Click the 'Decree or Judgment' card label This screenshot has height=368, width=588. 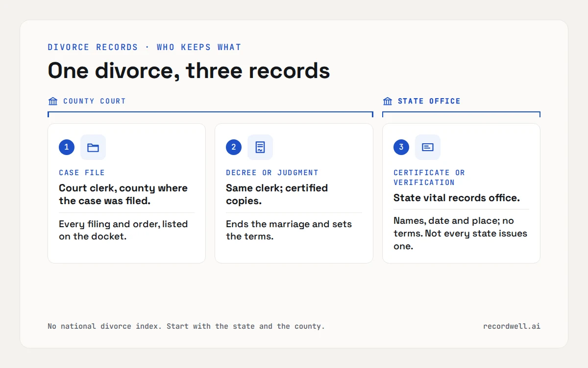(272, 173)
